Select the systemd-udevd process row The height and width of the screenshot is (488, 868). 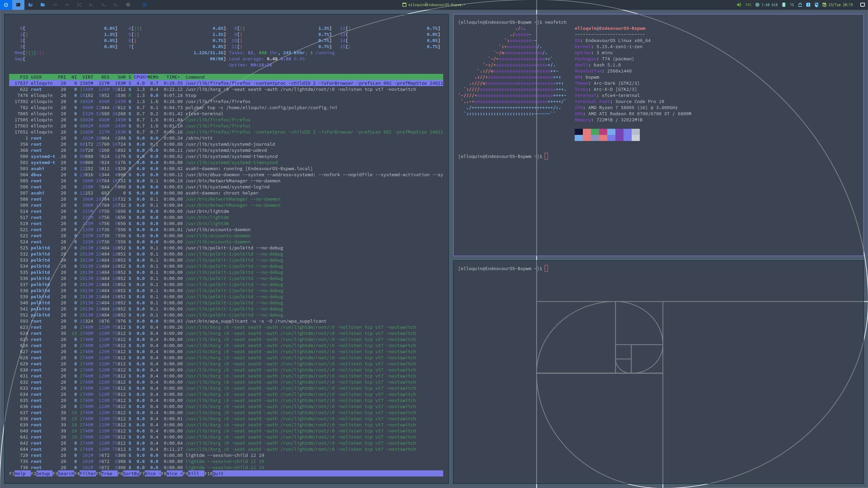[226, 150]
